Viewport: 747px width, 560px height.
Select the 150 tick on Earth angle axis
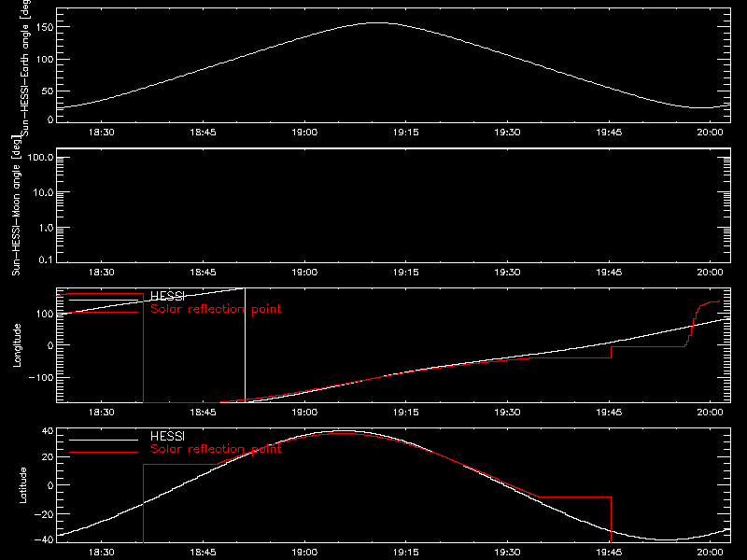45,27
